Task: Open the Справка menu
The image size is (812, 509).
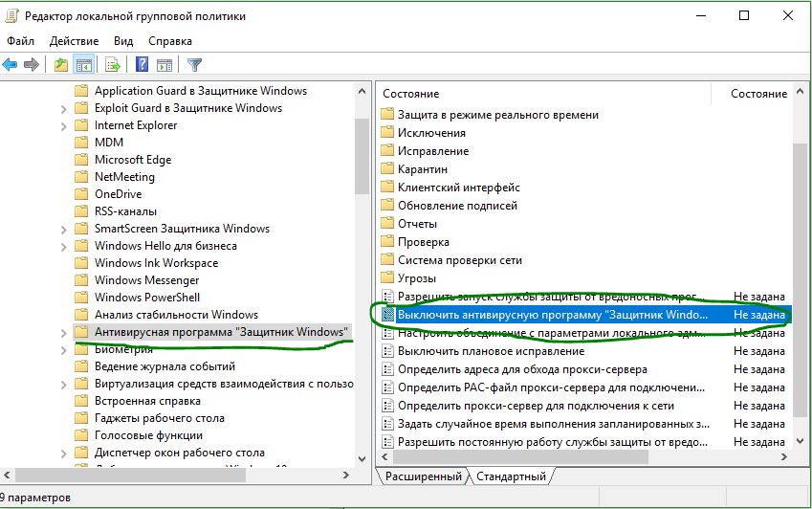Action: [170, 41]
